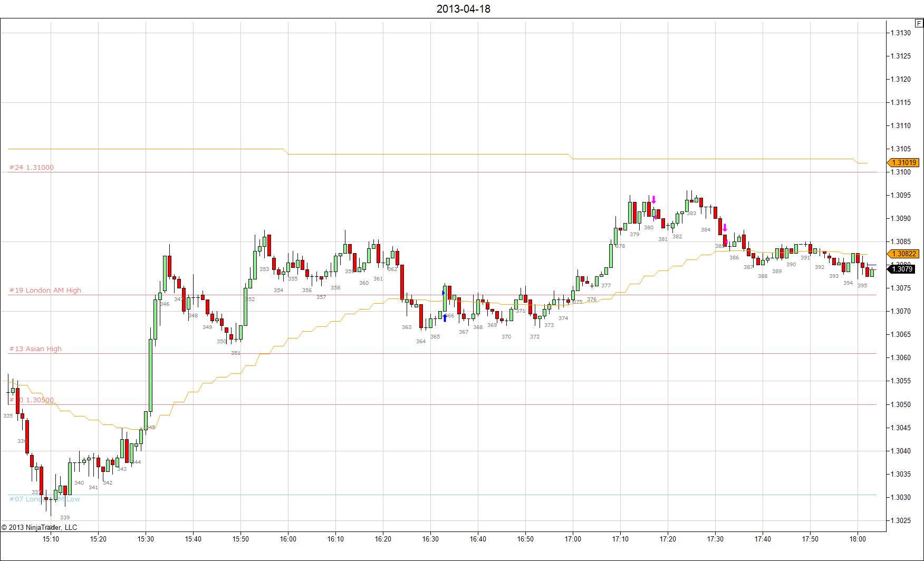The width and height of the screenshot is (924, 561).
Task: Click the 15:30 time axis label
Action: 146,539
